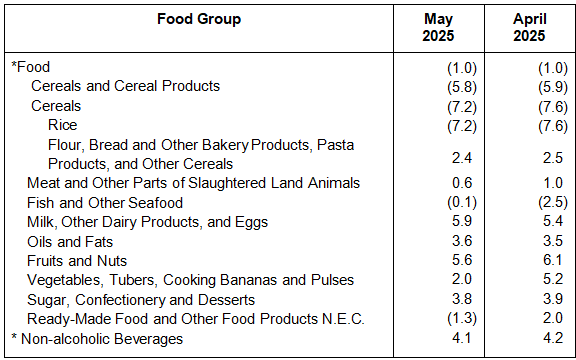This screenshot has width=576, height=360.
Task: Select the Food Group column header
Action: pyautogui.click(x=199, y=19)
